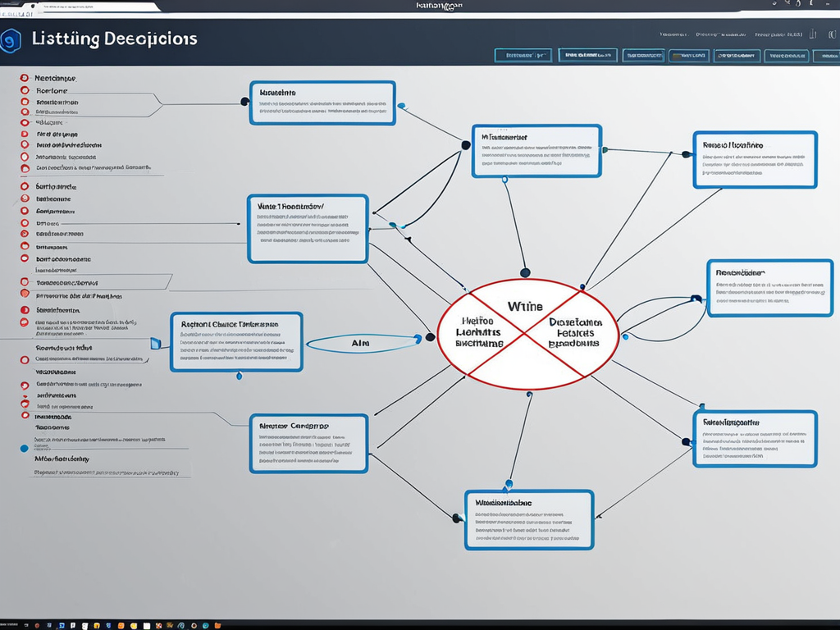The width and height of the screenshot is (840, 630).
Task: Click the dark connector dot above the red ellipse
Action: point(525,272)
